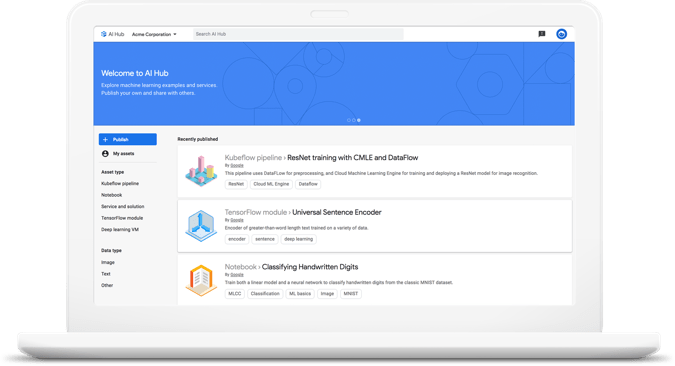
Task: Select the second banner carousel dot
Action: coord(354,120)
